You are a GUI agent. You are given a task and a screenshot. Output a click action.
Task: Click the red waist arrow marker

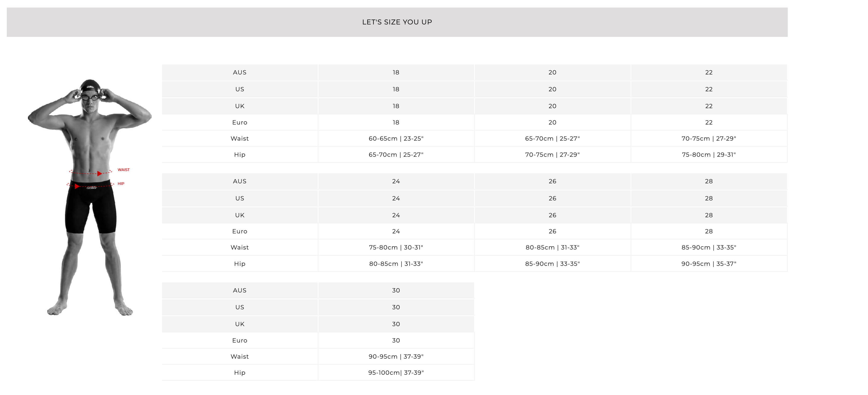pyautogui.click(x=99, y=174)
